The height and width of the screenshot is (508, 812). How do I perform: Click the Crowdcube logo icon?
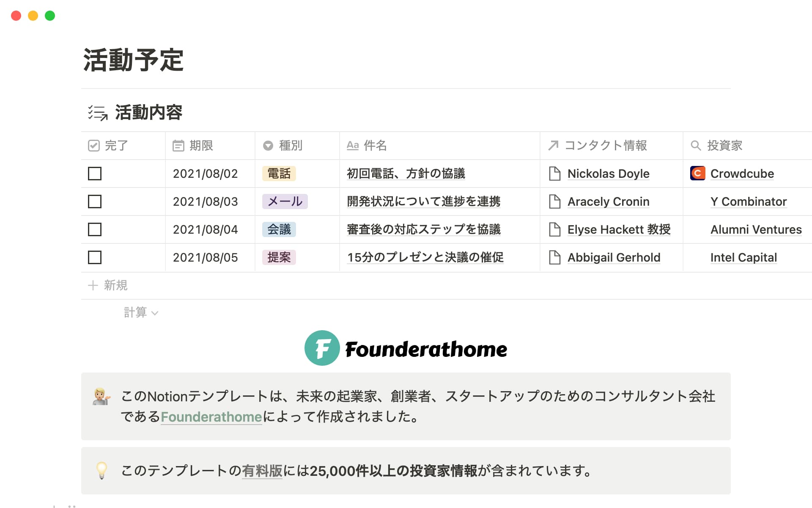click(697, 173)
